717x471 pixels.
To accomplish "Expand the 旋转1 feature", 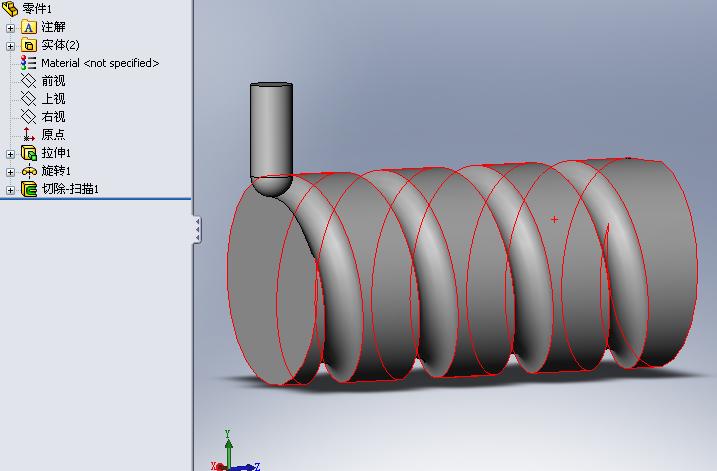I will (10, 172).
